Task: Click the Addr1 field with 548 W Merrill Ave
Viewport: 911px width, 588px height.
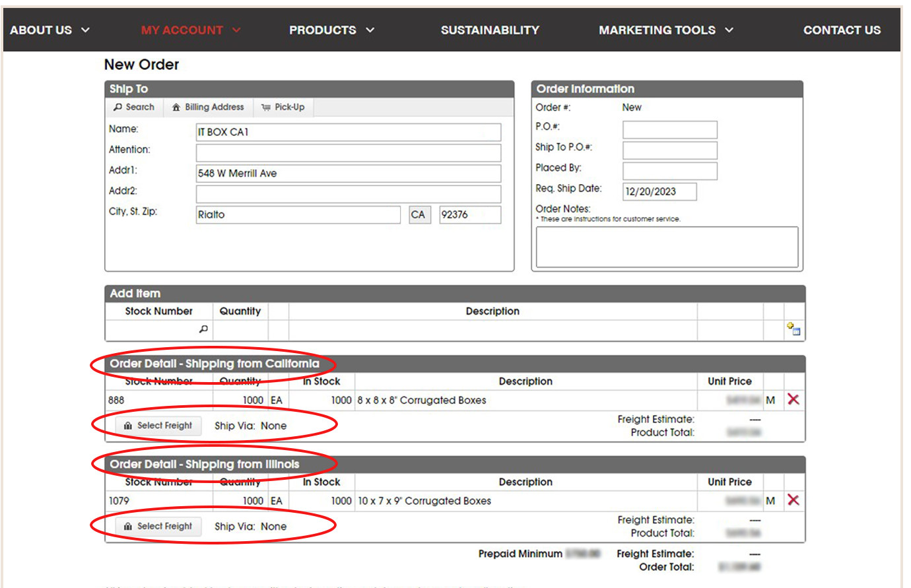Action: pyautogui.click(x=349, y=173)
